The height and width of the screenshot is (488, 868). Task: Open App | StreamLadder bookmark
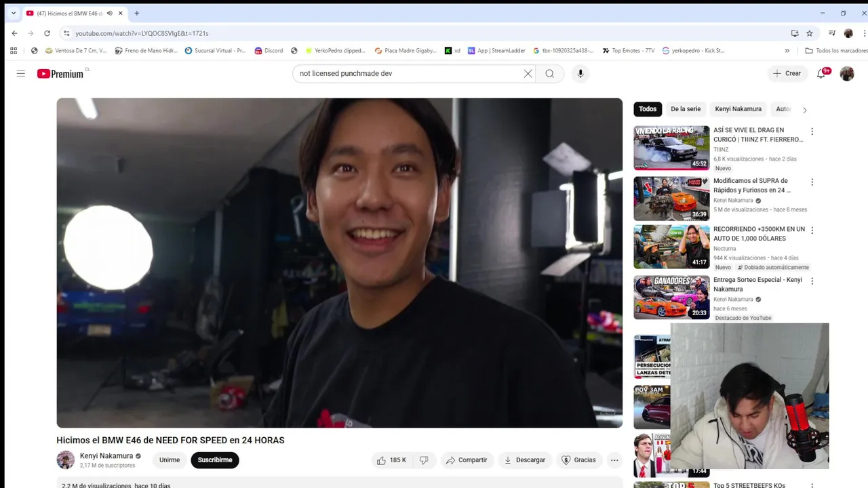click(497, 50)
